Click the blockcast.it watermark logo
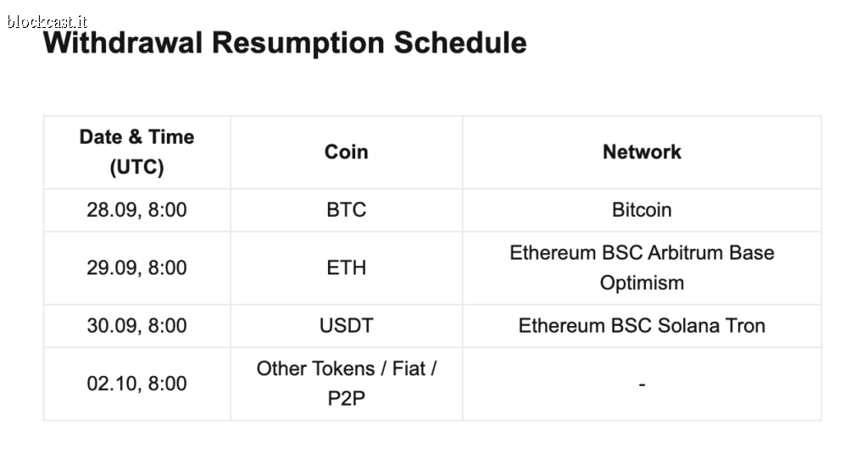868x459 pixels. point(47,21)
